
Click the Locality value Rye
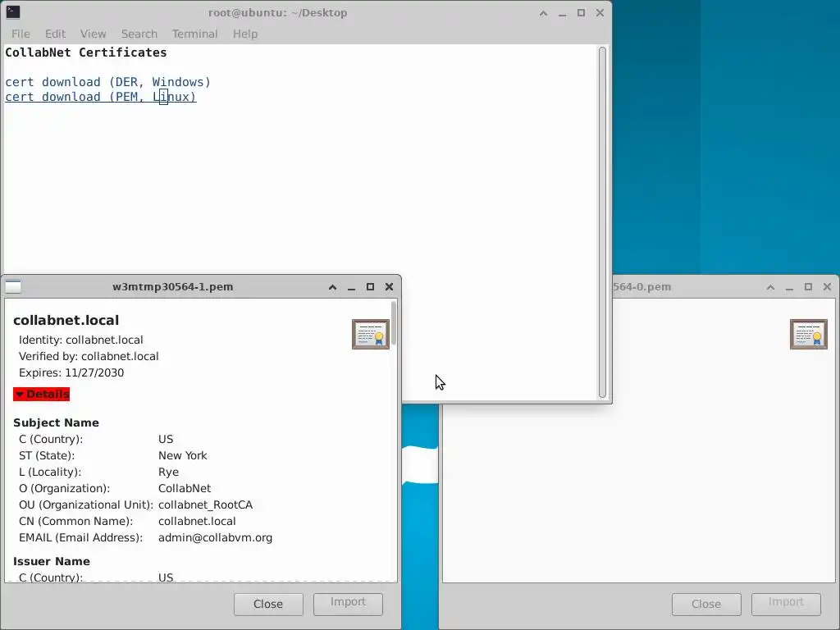[169, 472]
